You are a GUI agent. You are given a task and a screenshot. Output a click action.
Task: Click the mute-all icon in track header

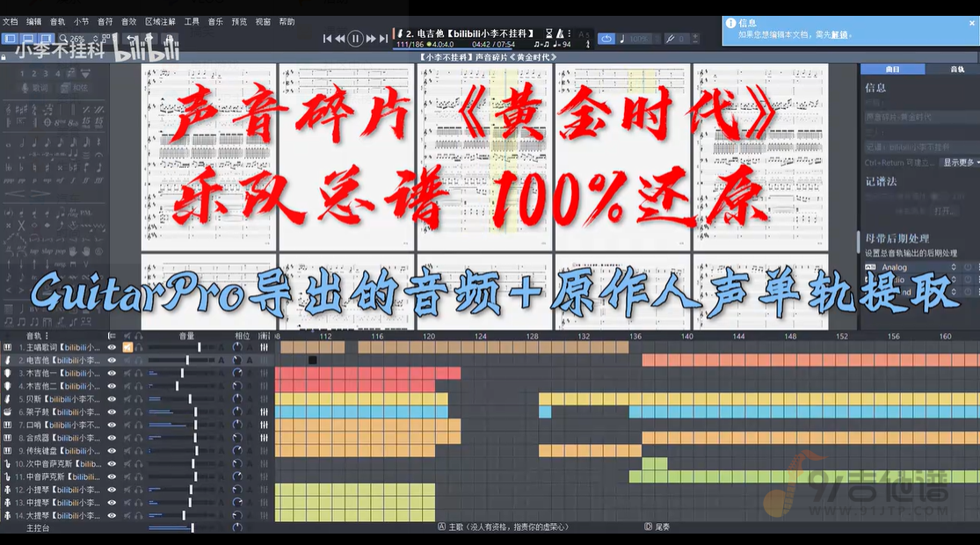coord(127,337)
